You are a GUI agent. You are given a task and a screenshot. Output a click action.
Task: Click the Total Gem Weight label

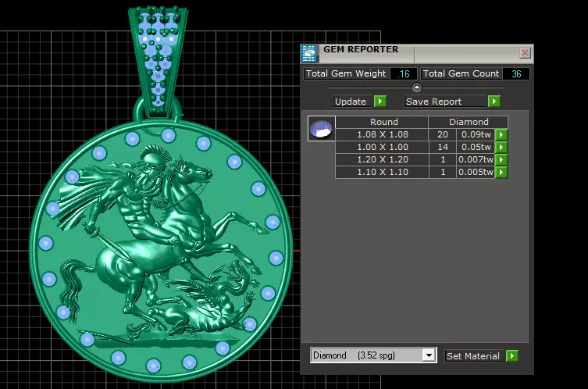click(346, 73)
